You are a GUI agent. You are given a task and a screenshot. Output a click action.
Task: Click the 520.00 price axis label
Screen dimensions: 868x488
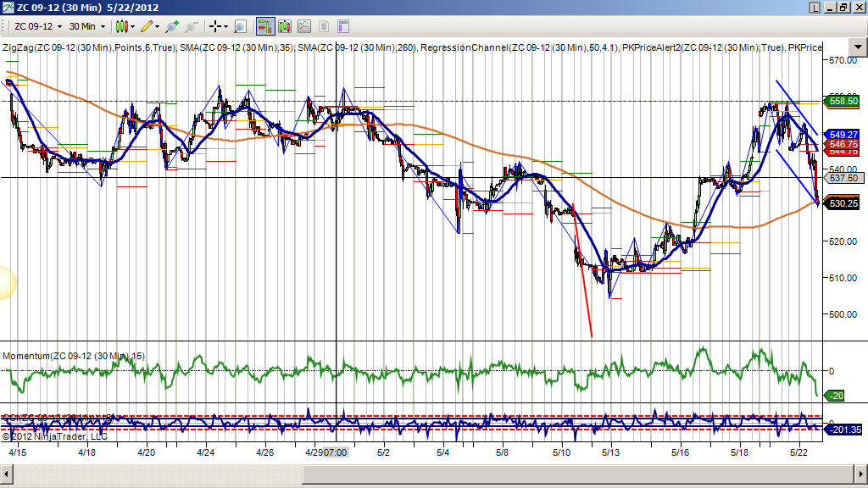pyautogui.click(x=843, y=241)
